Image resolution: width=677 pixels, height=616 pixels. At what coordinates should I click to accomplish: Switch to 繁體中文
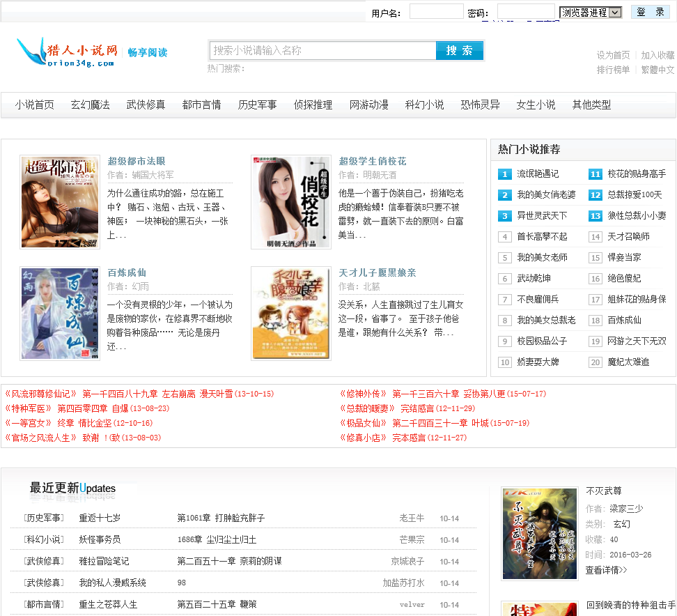click(657, 70)
